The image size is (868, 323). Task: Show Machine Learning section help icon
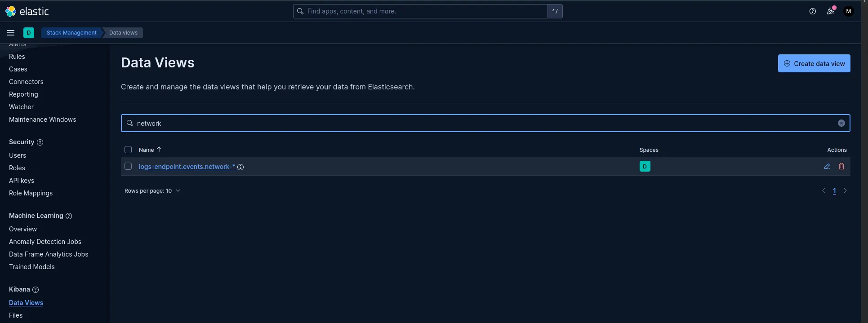point(69,216)
